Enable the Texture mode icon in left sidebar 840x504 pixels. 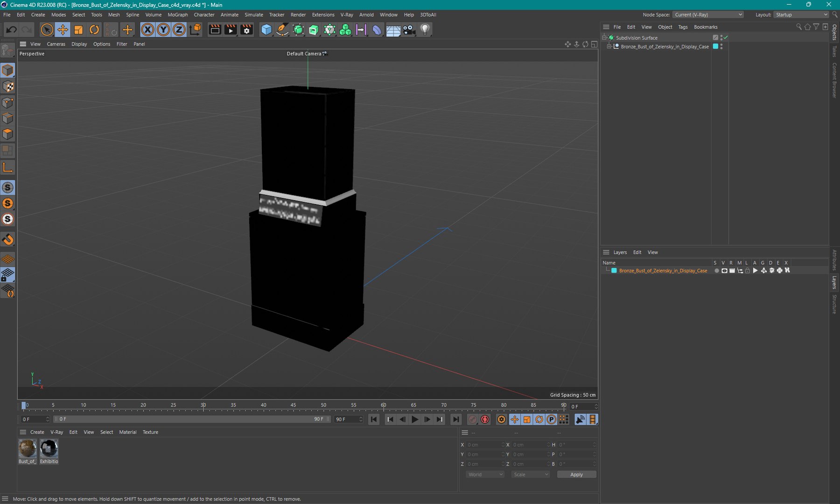point(8,87)
